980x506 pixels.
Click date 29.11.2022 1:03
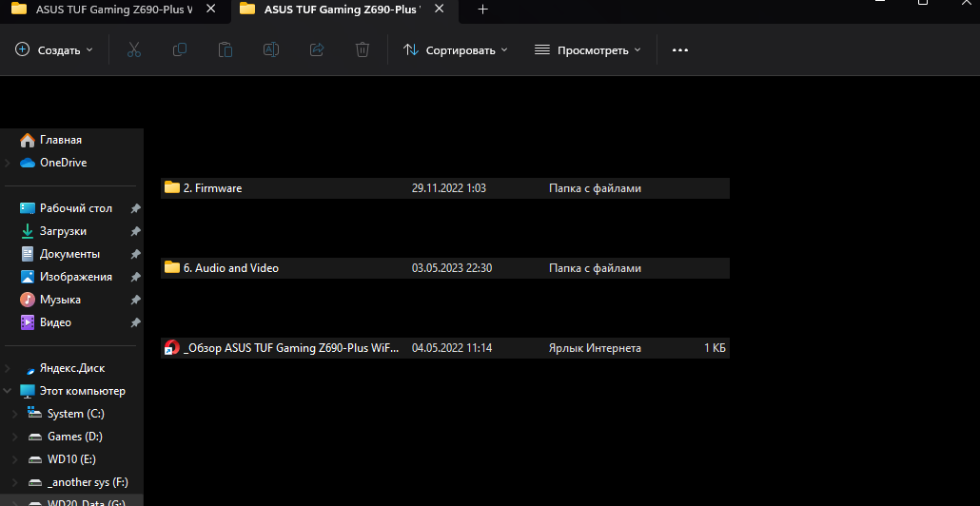tap(449, 188)
